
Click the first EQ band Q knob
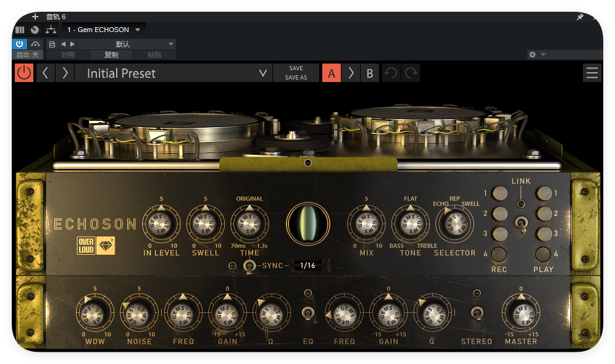[x=272, y=313]
